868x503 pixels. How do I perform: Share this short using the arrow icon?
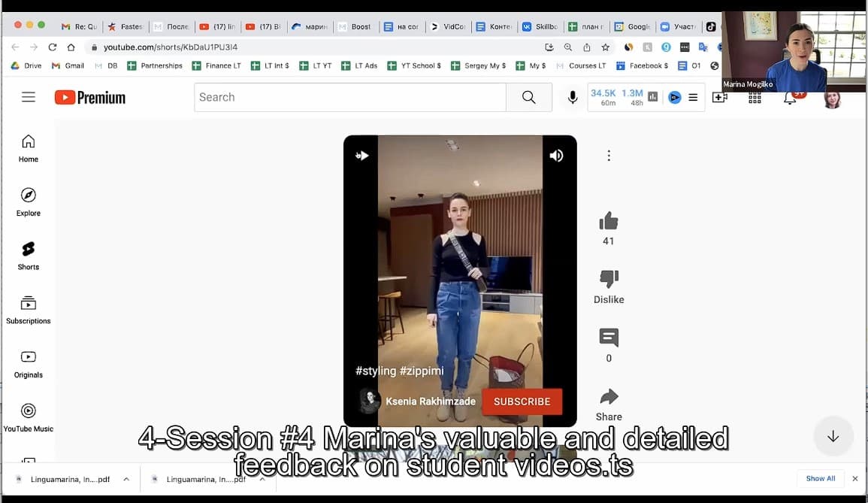608,397
